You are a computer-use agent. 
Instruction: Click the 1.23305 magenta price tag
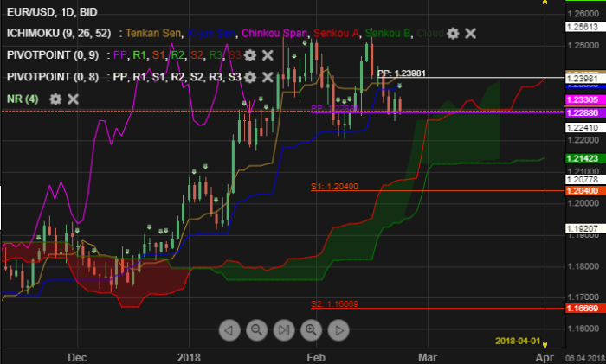pos(584,99)
